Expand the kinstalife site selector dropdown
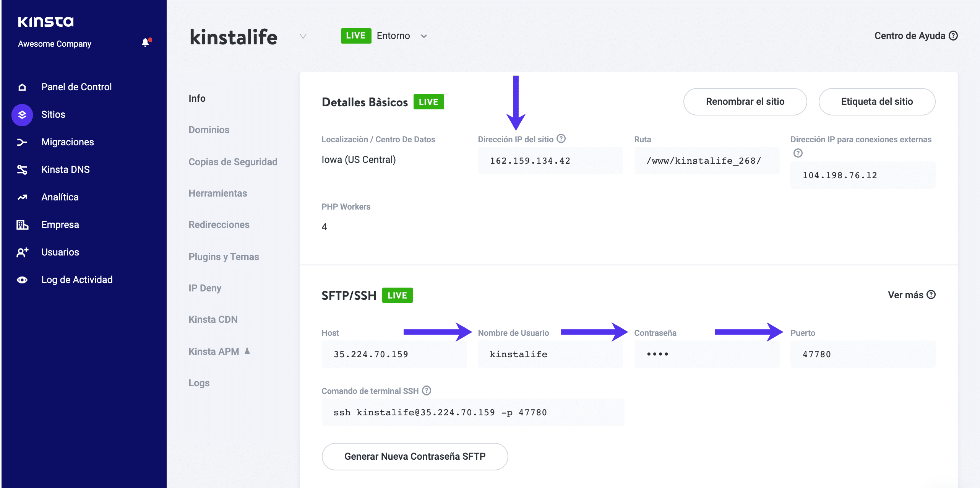 tap(303, 36)
